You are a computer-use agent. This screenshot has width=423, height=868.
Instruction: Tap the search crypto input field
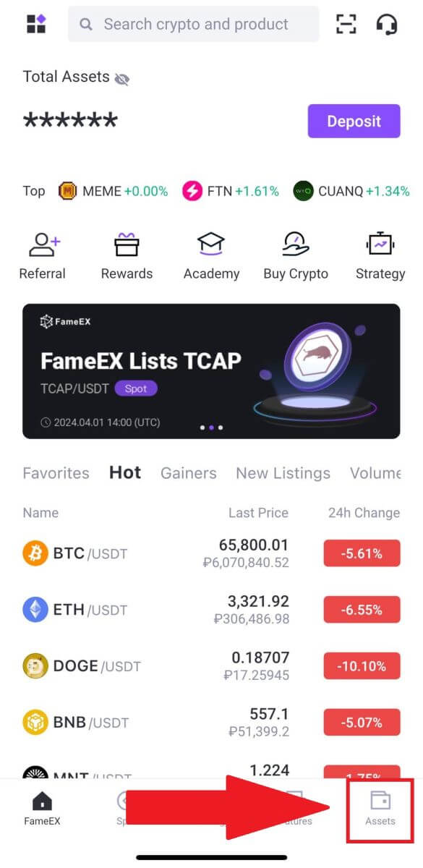(193, 24)
